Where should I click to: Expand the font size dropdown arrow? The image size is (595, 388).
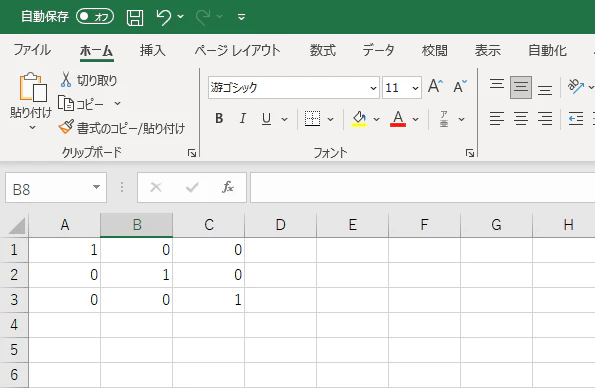pyautogui.click(x=416, y=88)
